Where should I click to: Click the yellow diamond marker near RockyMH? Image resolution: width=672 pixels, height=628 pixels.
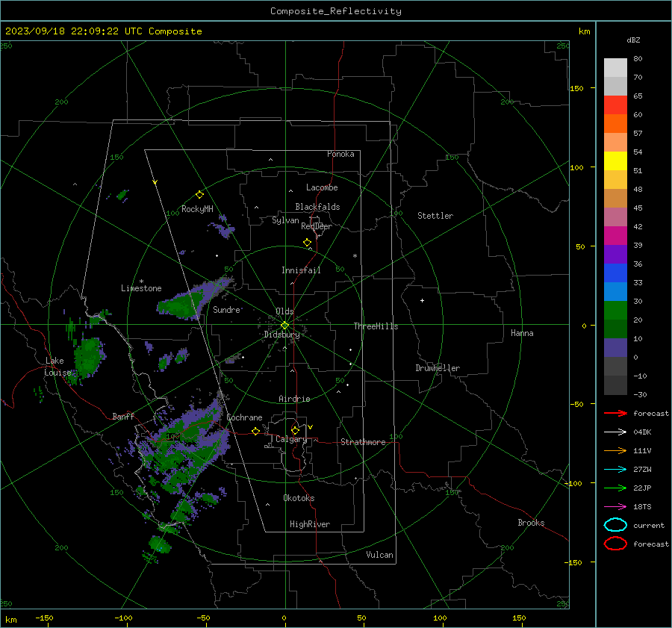(199, 195)
